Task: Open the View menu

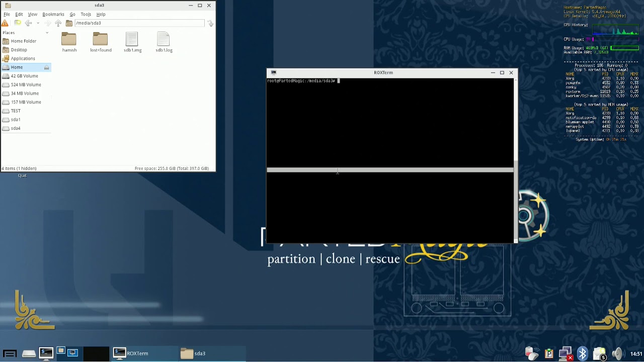Action: 32,14
